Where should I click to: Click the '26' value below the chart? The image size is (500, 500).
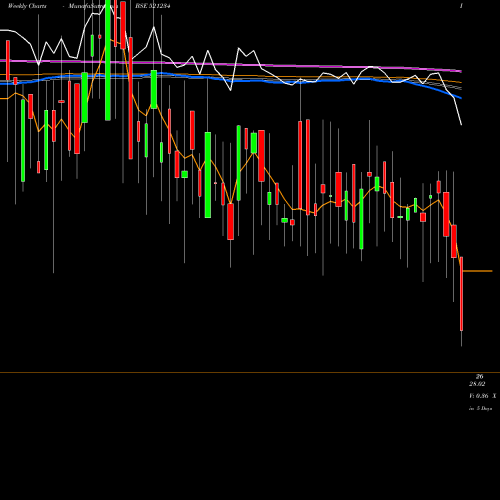(479, 377)
